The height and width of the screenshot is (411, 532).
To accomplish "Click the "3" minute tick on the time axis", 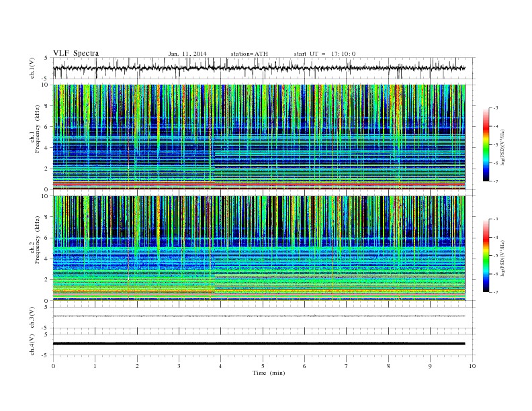I will 179,366.
